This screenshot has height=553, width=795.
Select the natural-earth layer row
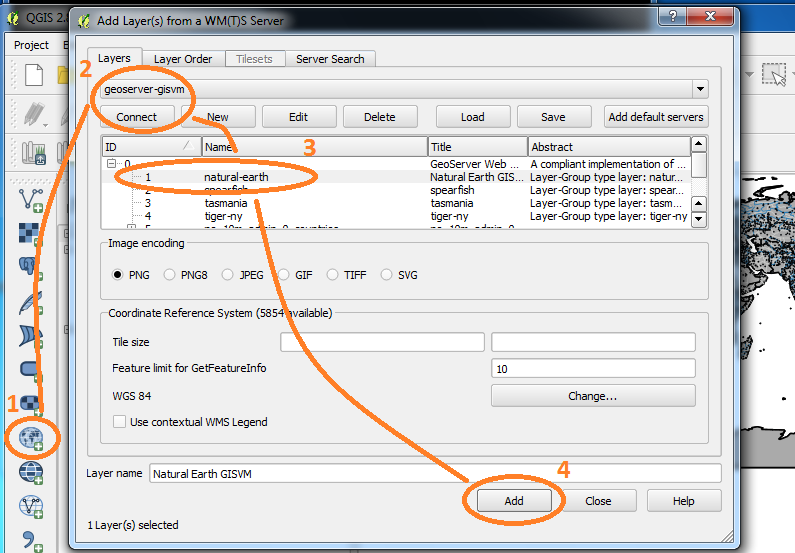click(396, 177)
